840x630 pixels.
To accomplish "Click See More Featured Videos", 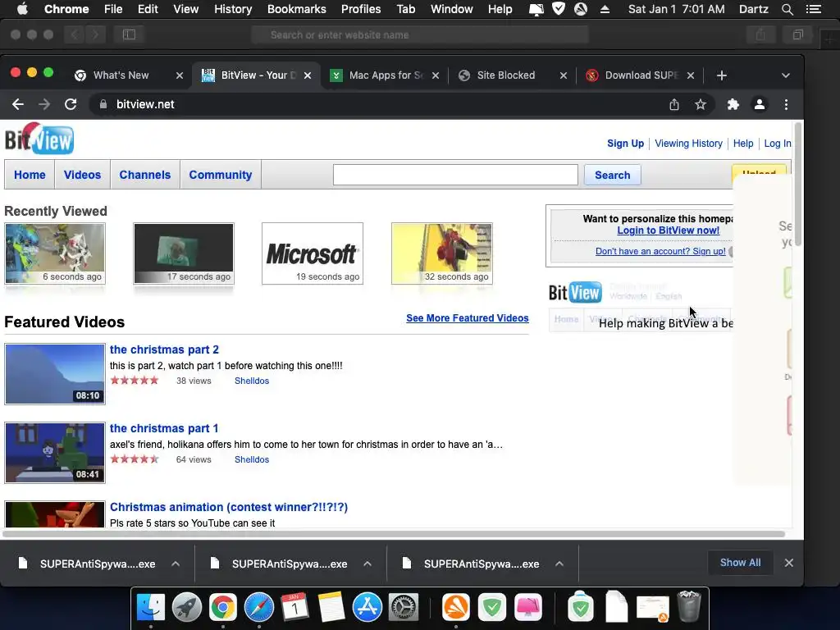I will pos(467,318).
